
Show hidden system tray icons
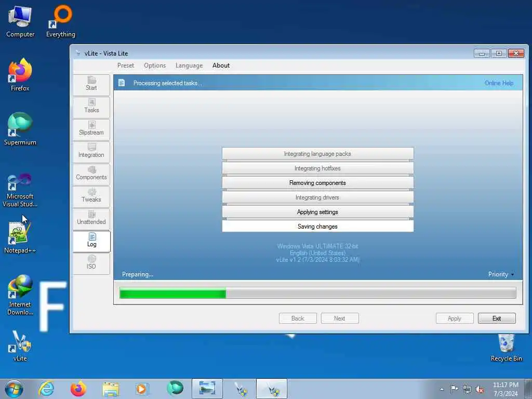pyautogui.click(x=442, y=389)
